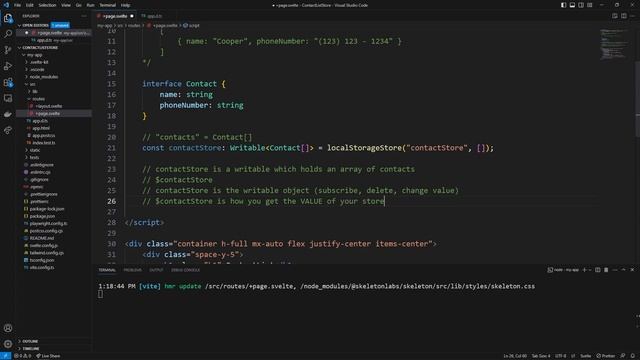The width and height of the screenshot is (640, 360).
Task: Open +layout.svelte in the file tree
Action: [x=49, y=106]
